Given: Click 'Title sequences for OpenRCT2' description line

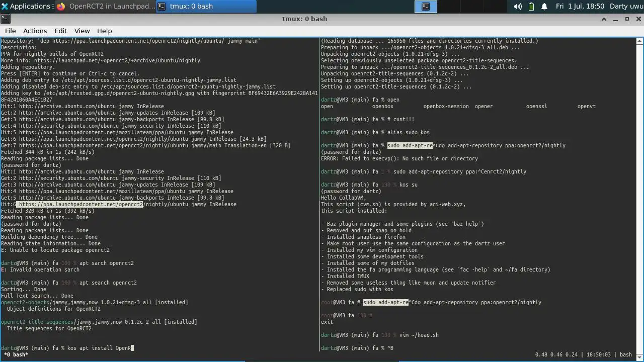Looking at the screenshot, I should pos(49,328).
